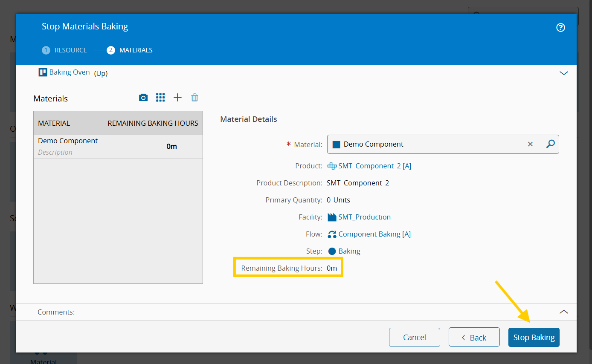Open the SMT_Component_2 [A] product link

click(x=374, y=166)
